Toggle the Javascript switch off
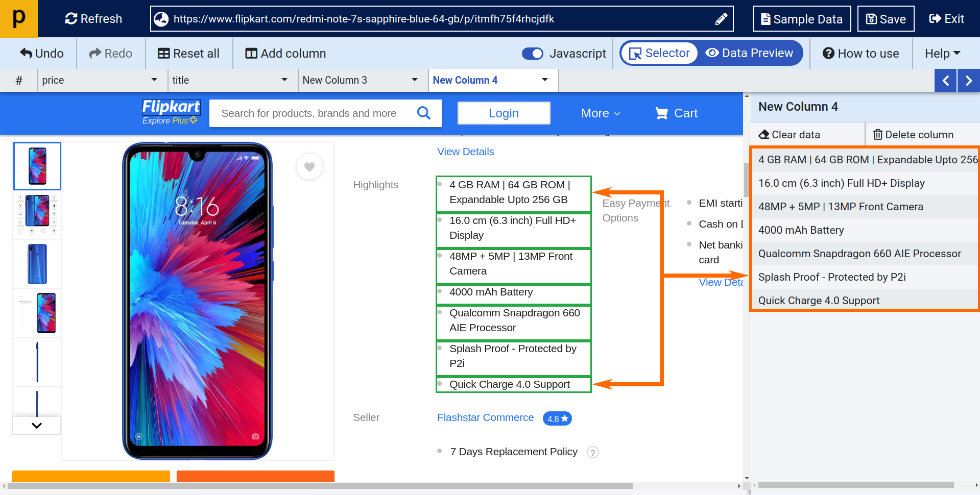The width and height of the screenshot is (980, 495). [533, 54]
